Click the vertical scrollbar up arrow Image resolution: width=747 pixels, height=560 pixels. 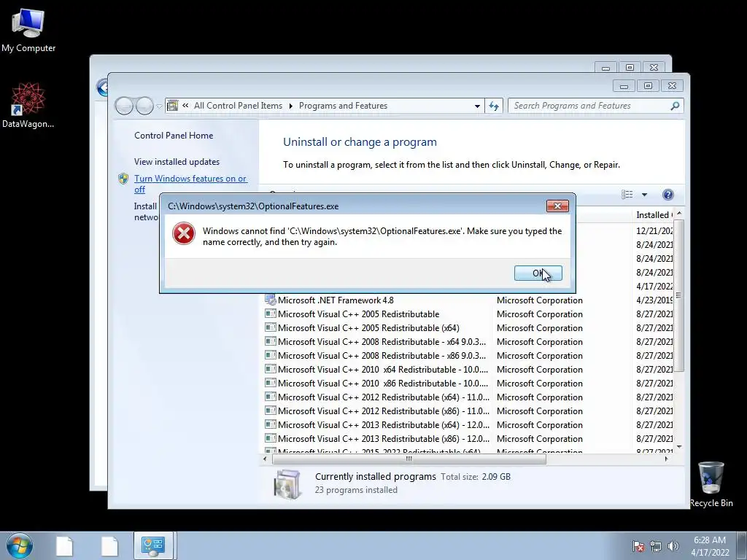click(x=679, y=214)
